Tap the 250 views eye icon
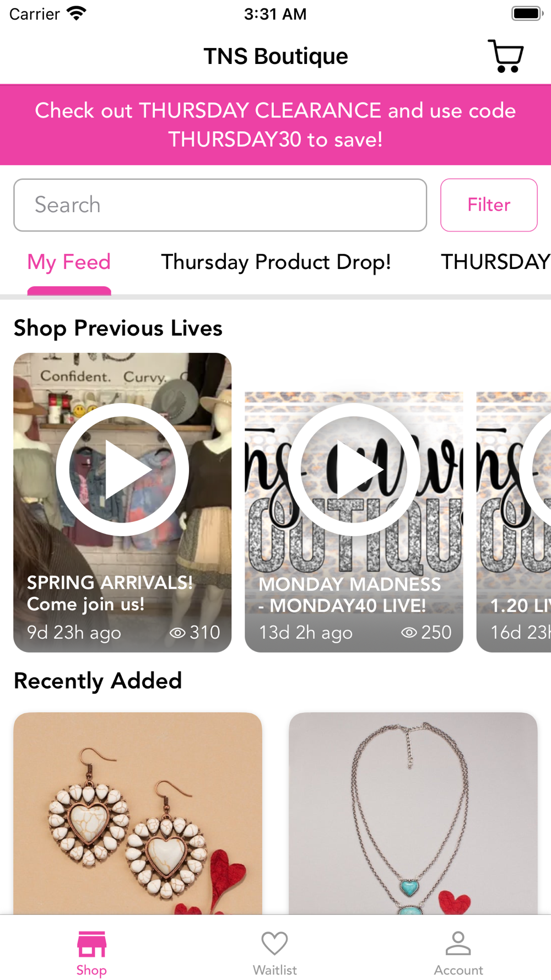The height and width of the screenshot is (980, 551). pos(409,633)
